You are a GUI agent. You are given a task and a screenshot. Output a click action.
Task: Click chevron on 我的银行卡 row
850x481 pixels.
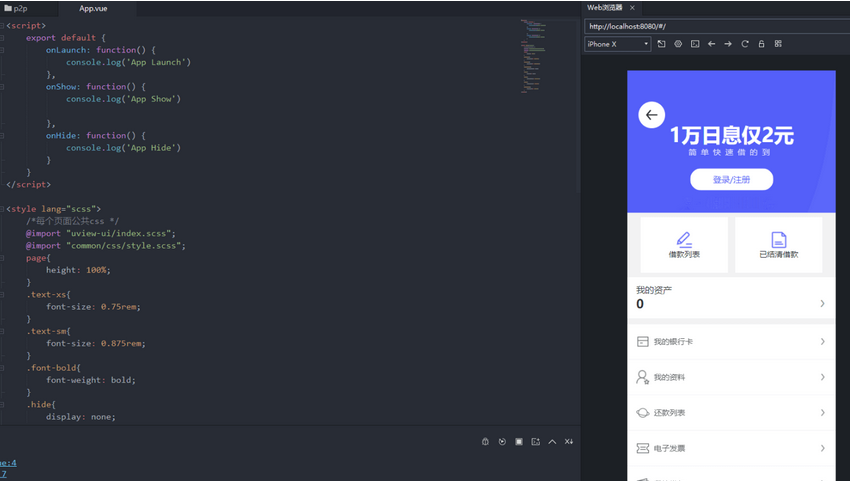pos(822,342)
